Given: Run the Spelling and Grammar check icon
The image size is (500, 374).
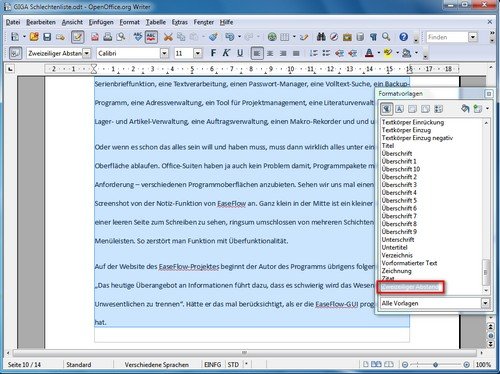Looking at the screenshot, I should [138, 37].
